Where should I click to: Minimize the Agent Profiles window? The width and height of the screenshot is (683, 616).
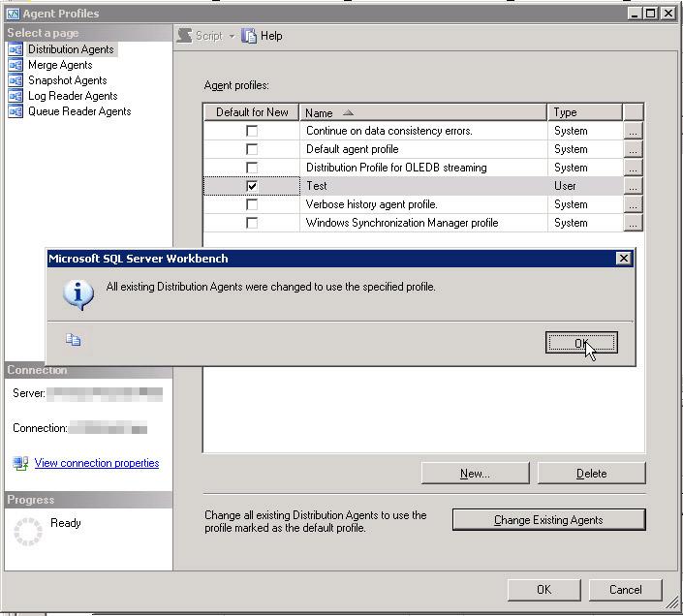636,14
